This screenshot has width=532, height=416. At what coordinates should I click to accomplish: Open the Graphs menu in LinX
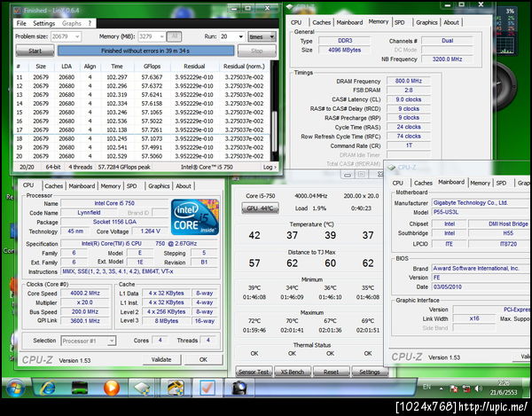72,23
